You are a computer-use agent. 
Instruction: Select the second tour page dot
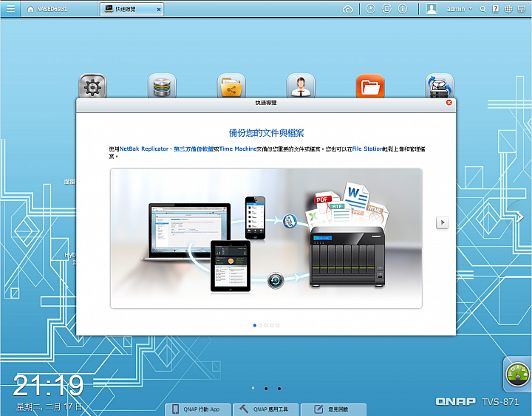(261, 325)
